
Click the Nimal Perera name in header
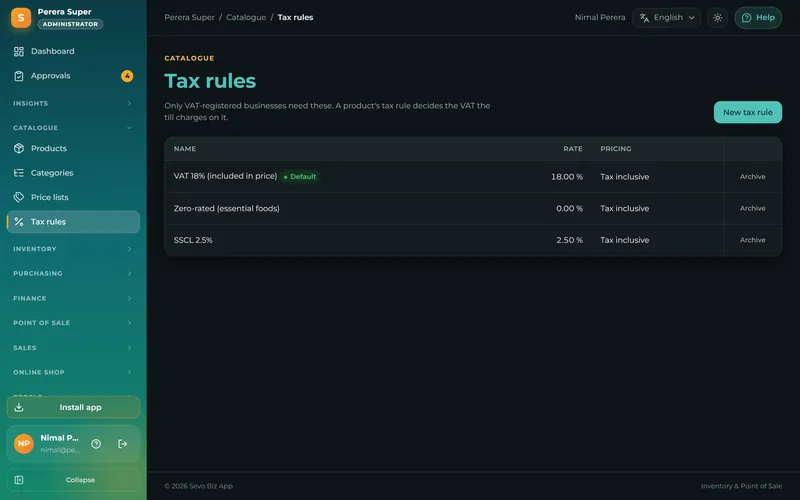[599, 17]
